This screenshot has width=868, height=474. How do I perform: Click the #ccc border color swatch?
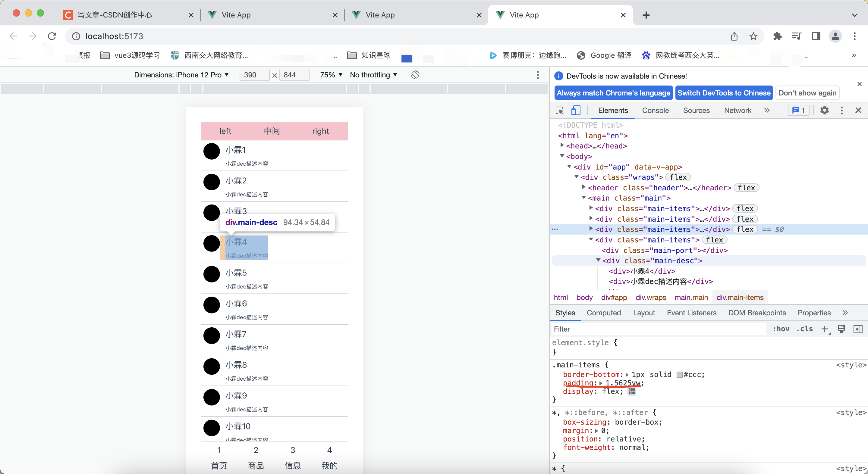coord(680,374)
